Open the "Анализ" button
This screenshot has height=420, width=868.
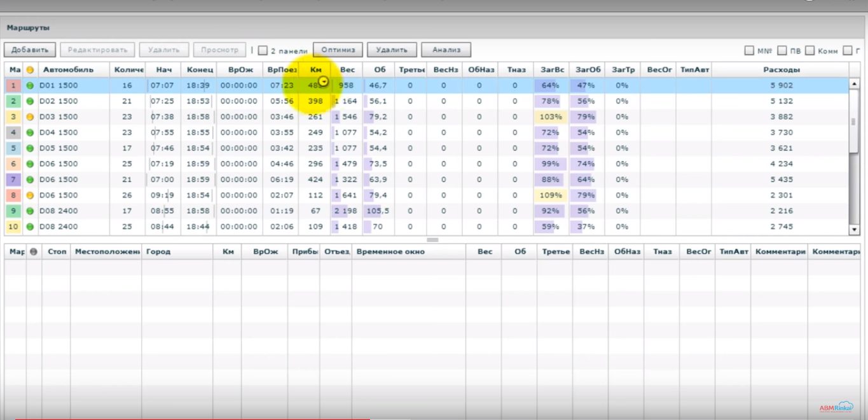[446, 50]
